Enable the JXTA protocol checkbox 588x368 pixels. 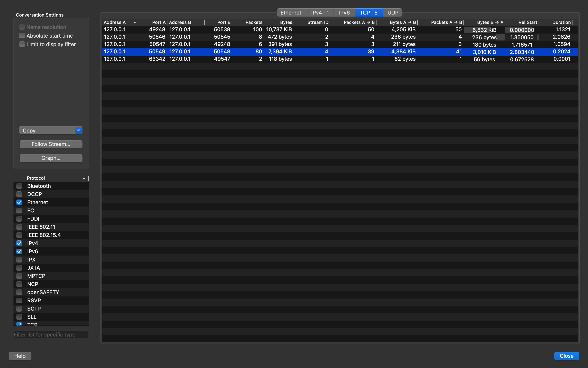coord(19,268)
